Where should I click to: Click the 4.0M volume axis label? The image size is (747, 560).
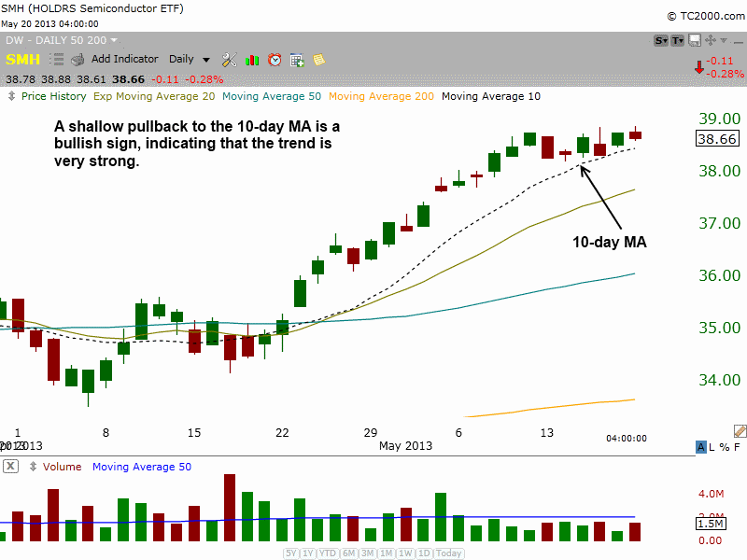click(711, 494)
